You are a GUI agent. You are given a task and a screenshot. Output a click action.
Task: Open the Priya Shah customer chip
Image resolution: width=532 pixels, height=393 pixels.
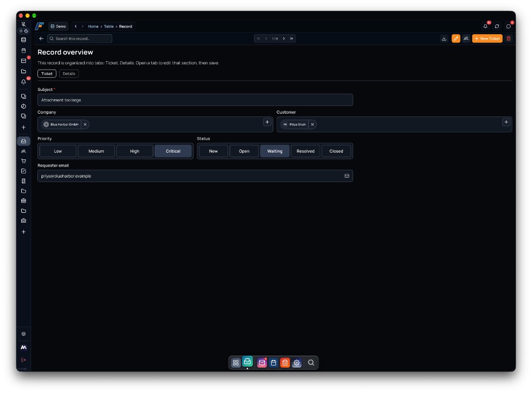[x=295, y=125]
